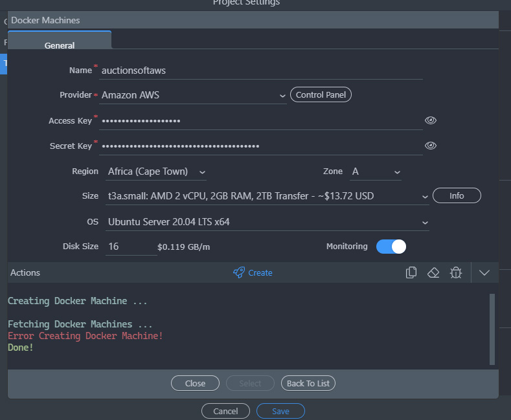Image resolution: width=511 pixels, height=420 pixels.
Task: Click the Docker Machines dialog title
Action: pyautogui.click(x=45, y=20)
